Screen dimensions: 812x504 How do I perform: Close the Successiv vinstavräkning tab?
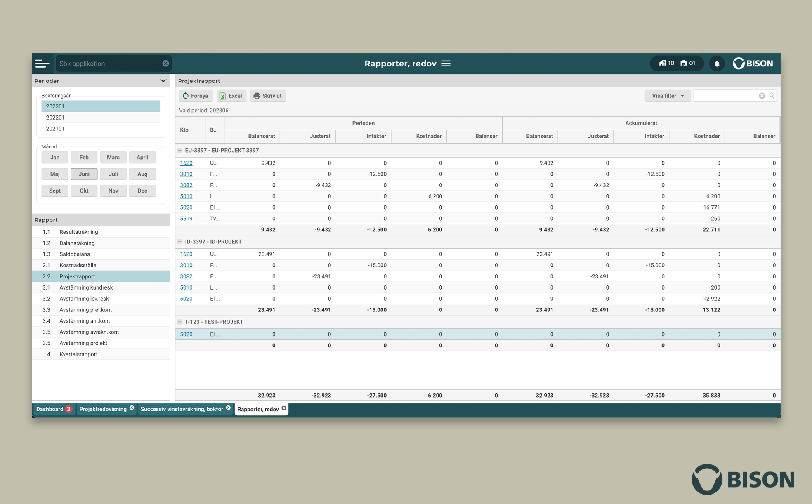tap(228, 408)
